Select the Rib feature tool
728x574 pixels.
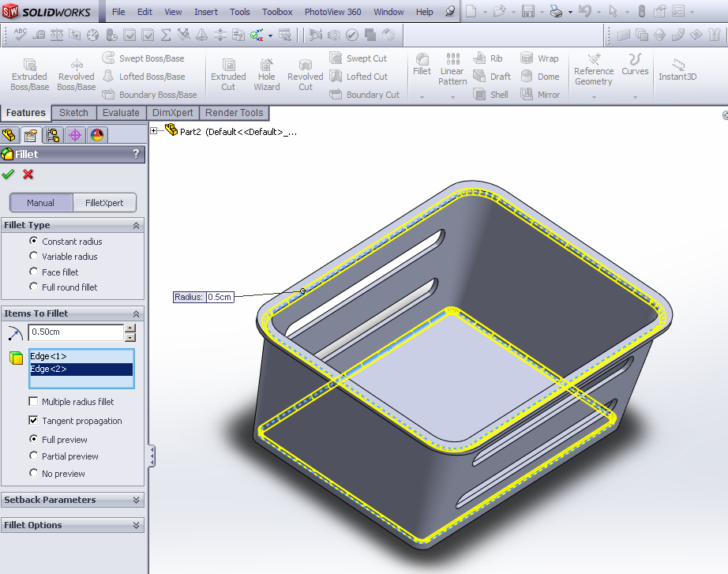[x=487, y=58]
